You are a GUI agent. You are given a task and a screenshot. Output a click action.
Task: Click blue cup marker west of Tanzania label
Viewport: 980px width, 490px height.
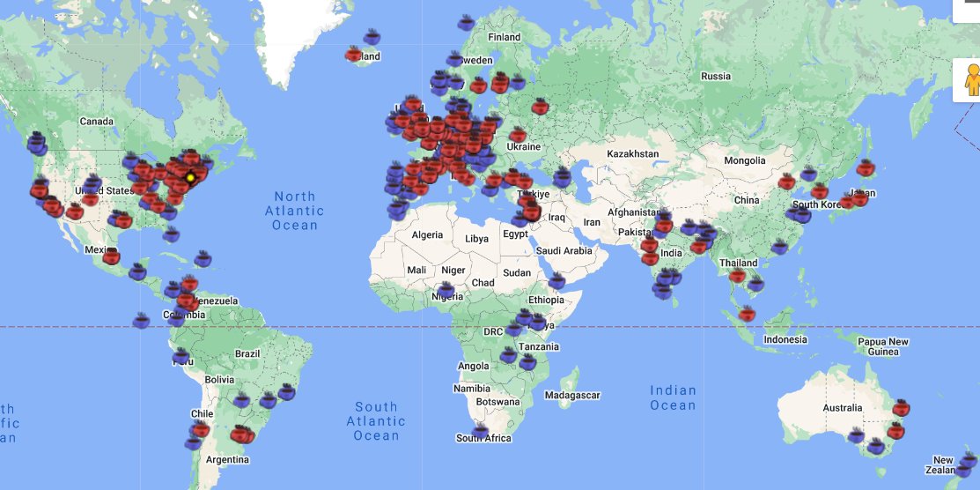[x=508, y=355]
